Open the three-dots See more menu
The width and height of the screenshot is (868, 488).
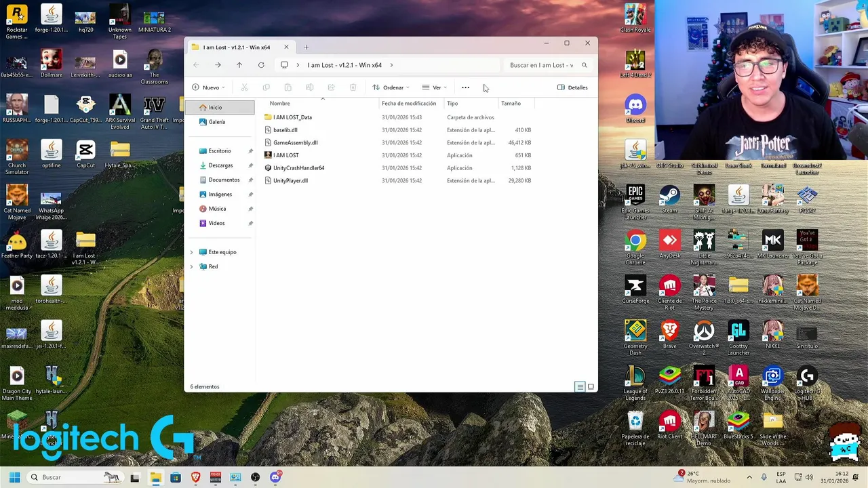[465, 87]
